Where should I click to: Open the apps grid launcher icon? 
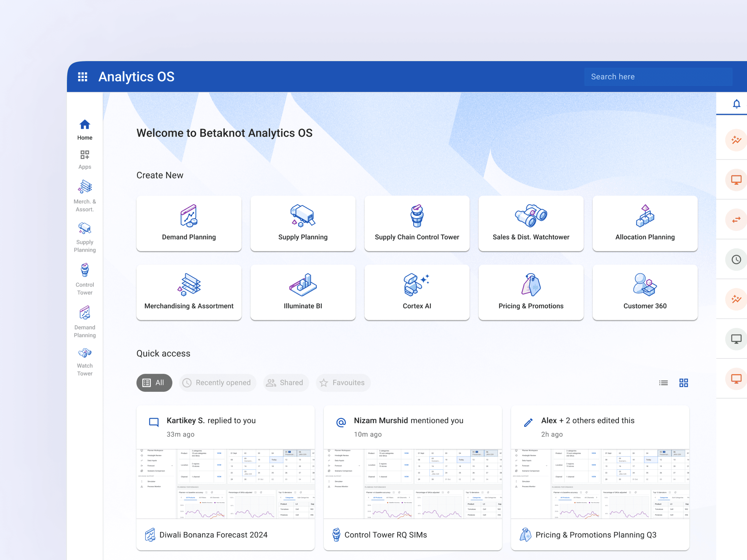click(x=82, y=77)
